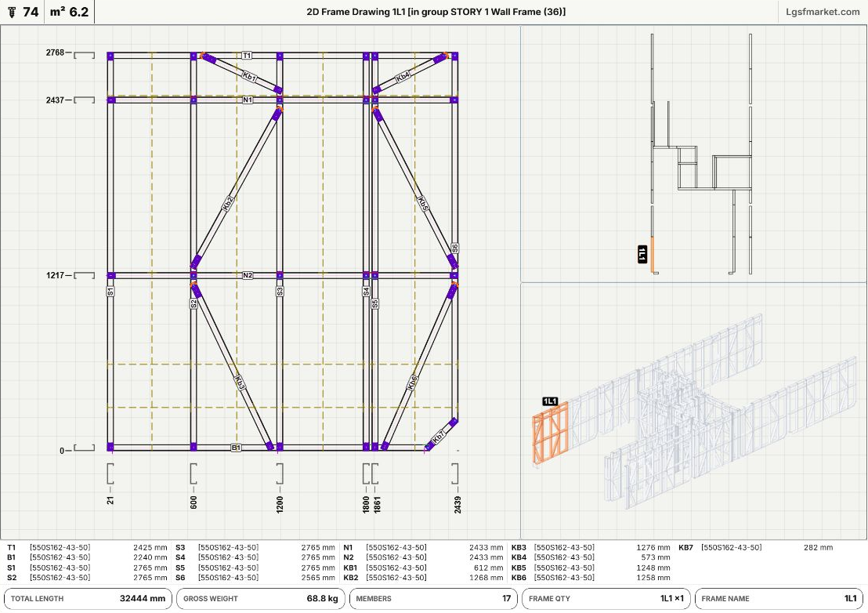Select the T1 label on the top track
Image resolution: width=868 pixels, height=613 pixels.
point(247,56)
